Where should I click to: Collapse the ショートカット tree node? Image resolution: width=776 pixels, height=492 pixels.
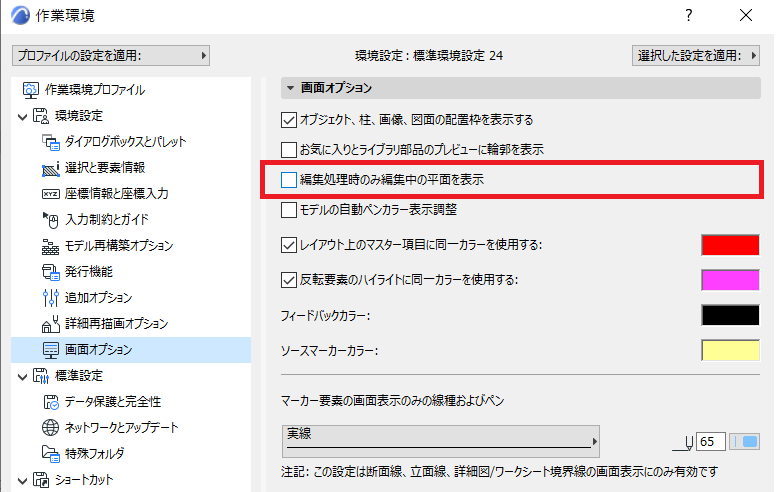coord(22,481)
